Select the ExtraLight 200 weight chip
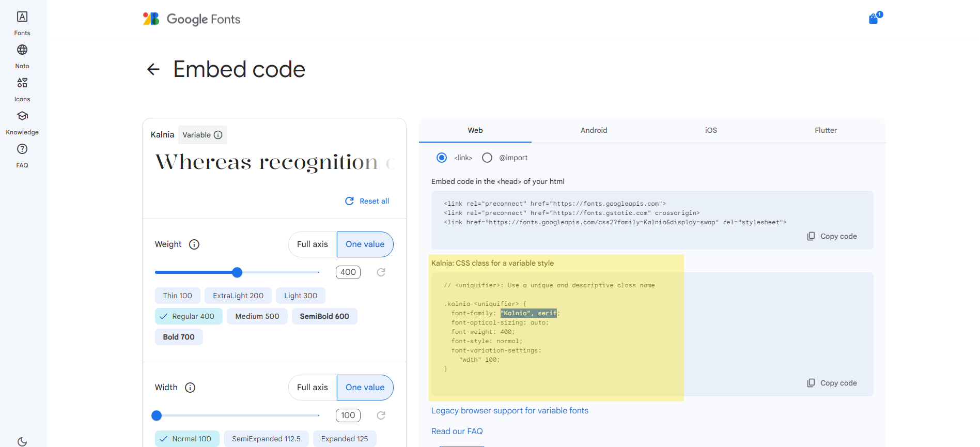The height and width of the screenshot is (447, 980). (238, 296)
